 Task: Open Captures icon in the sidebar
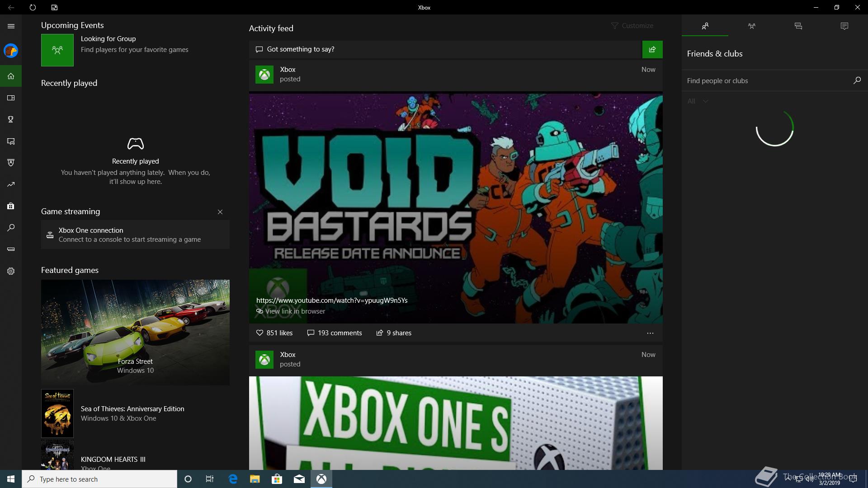tap(11, 141)
